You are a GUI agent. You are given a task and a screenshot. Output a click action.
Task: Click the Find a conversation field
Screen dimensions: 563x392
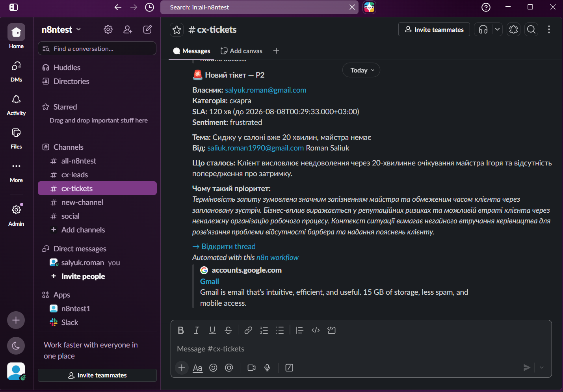[x=97, y=48]
